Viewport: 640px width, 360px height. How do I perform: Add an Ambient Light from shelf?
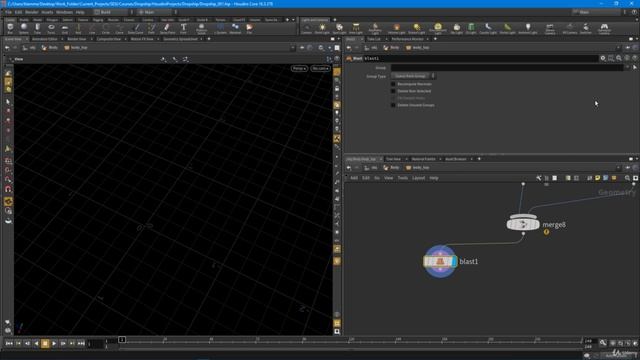click(528, 29)
